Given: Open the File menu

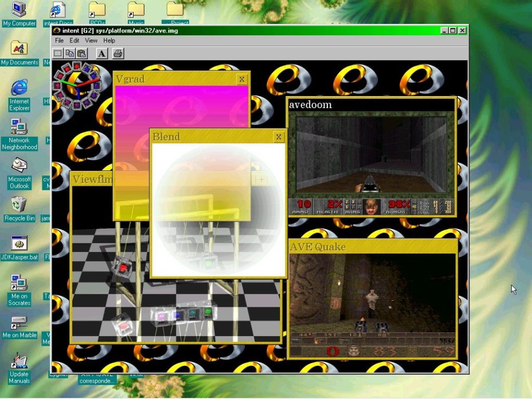Looking at the screenshot, I should 59,40.
